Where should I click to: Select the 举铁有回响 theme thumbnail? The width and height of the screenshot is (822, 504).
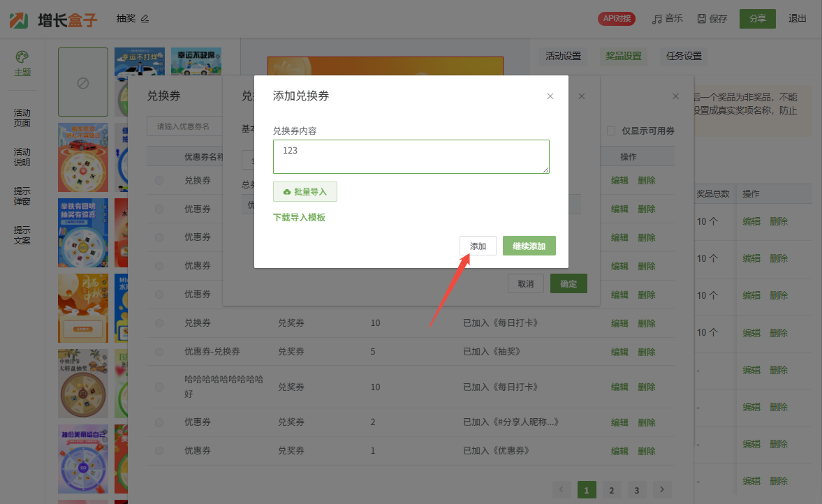point(83,232)
